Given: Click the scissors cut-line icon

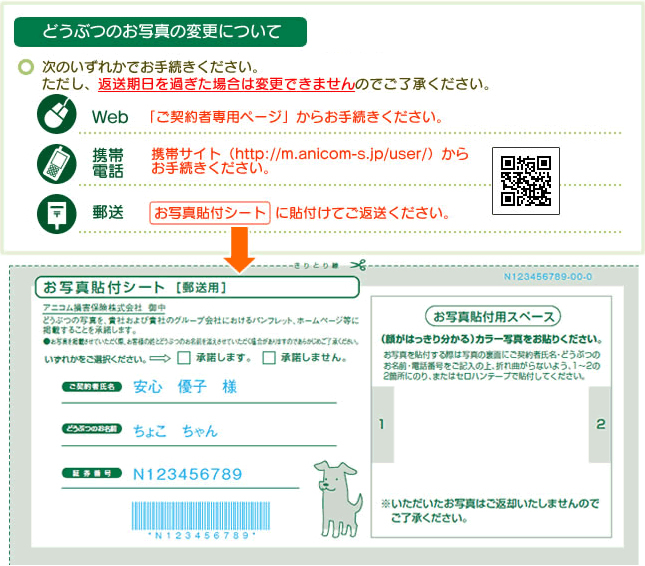Looking at the screenshot, I should [358, 265].
